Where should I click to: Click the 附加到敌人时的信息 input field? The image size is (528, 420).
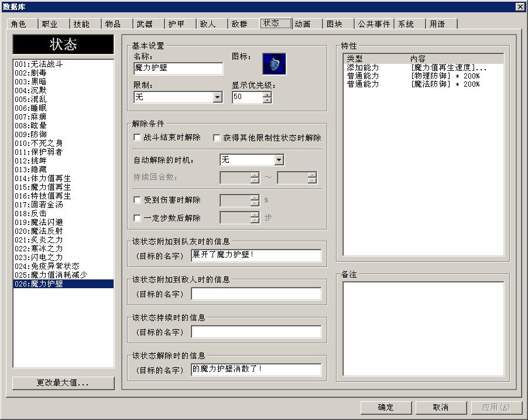[256, 293]
